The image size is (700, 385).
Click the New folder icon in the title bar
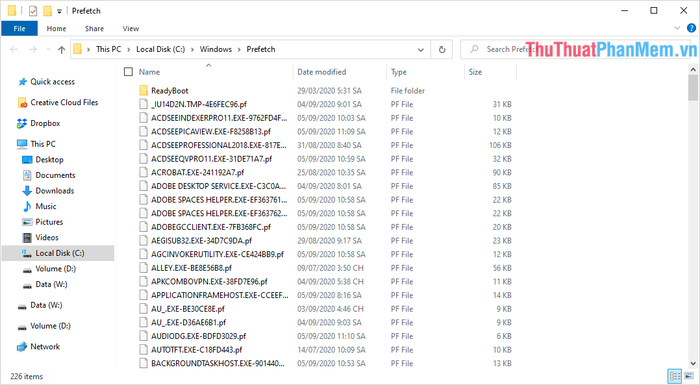(47, 11)
